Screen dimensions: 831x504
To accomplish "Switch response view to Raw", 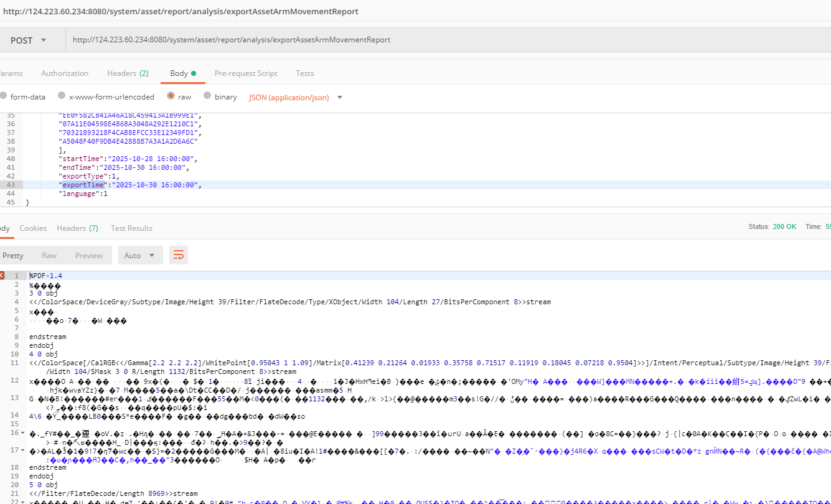I will click(x=49, y=256).
